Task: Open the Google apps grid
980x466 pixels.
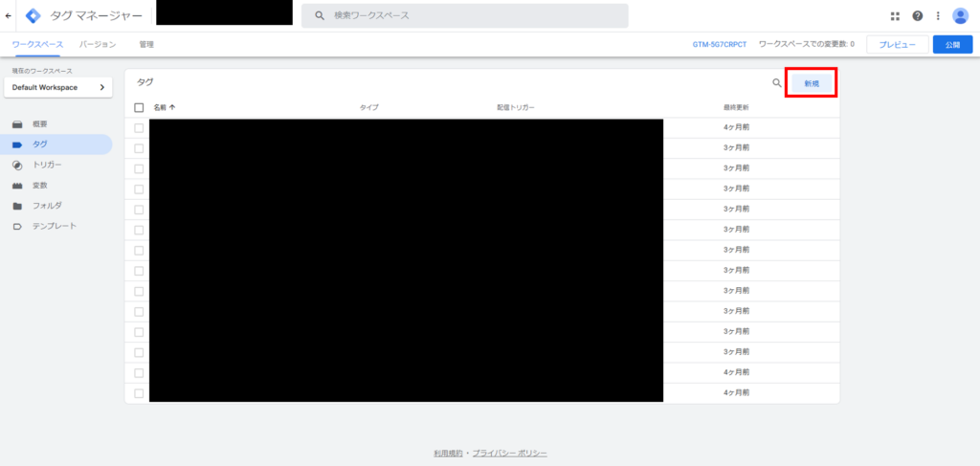Action: tap(895, 16)
